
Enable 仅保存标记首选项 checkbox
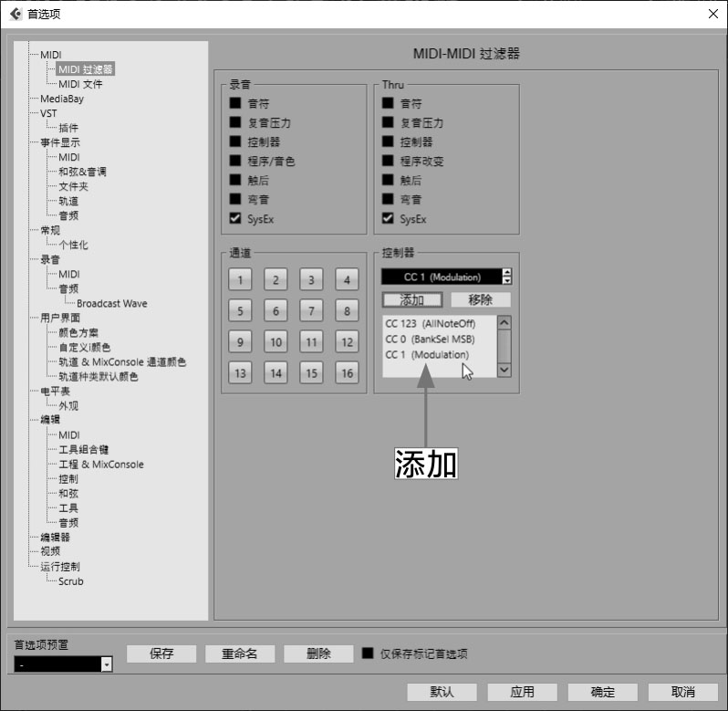(x=368, y=653)
